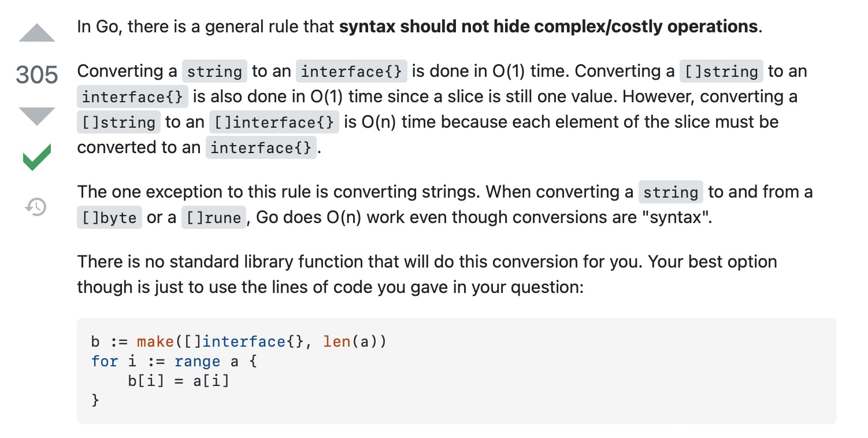This screenshot has width=868, height=438.
Task: Open the answer activity history icon
Action: point(36,206)
